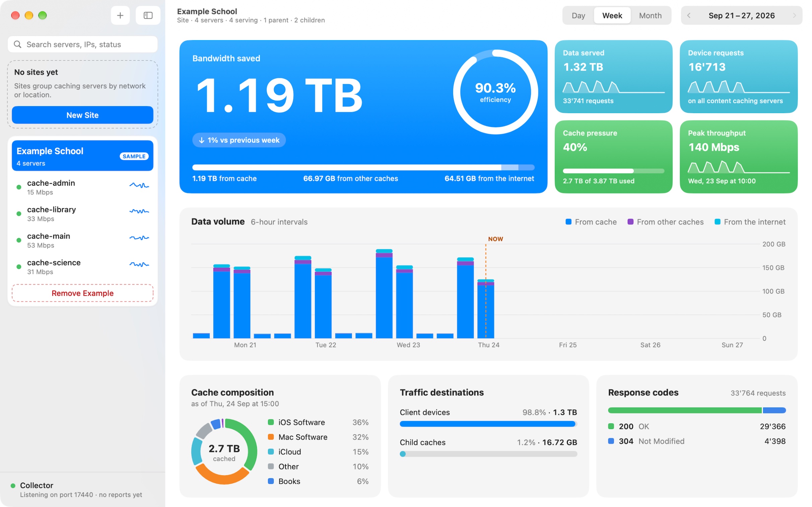
Task: Go to next week with right chevron
Action: pos(794,15)
